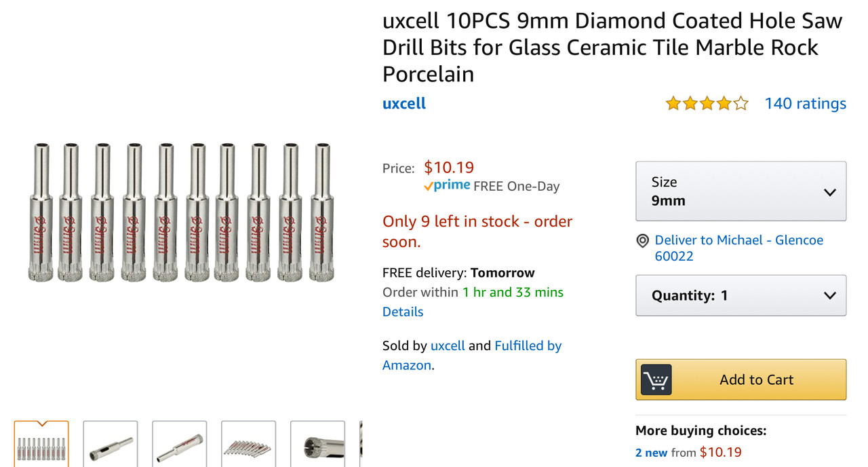868x467 pixels.
Task: Click the main product image of drill bits
Action: tap(180, 212)
